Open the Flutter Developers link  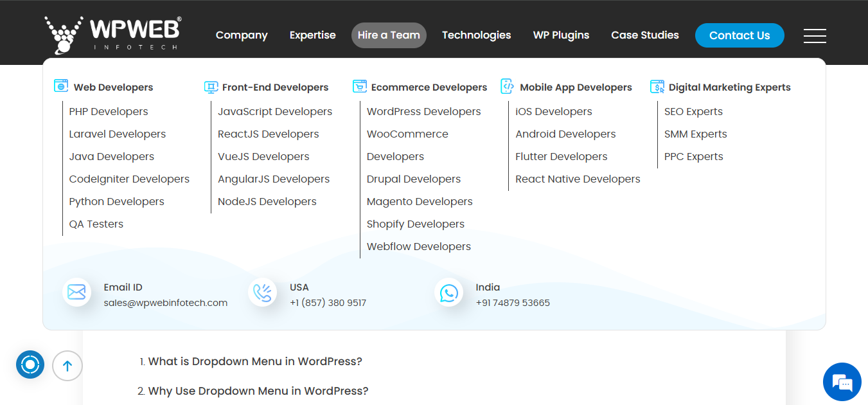tap(562, 157)
